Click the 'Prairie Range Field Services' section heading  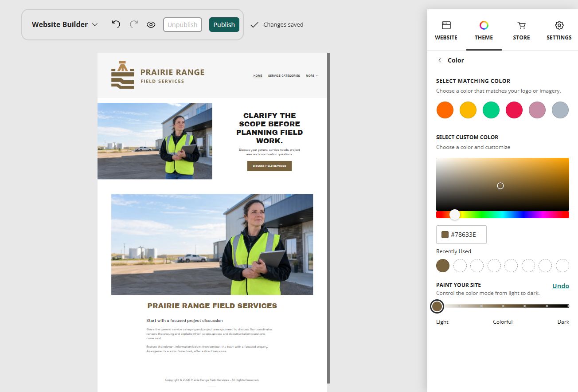pos(212,306)
